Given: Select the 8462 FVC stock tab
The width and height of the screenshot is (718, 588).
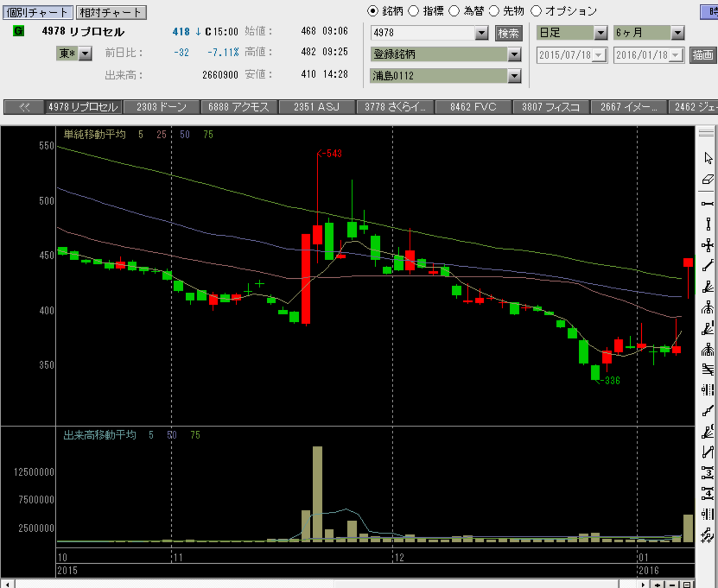Looking at the screenshot, I should (x=473, y=107).
